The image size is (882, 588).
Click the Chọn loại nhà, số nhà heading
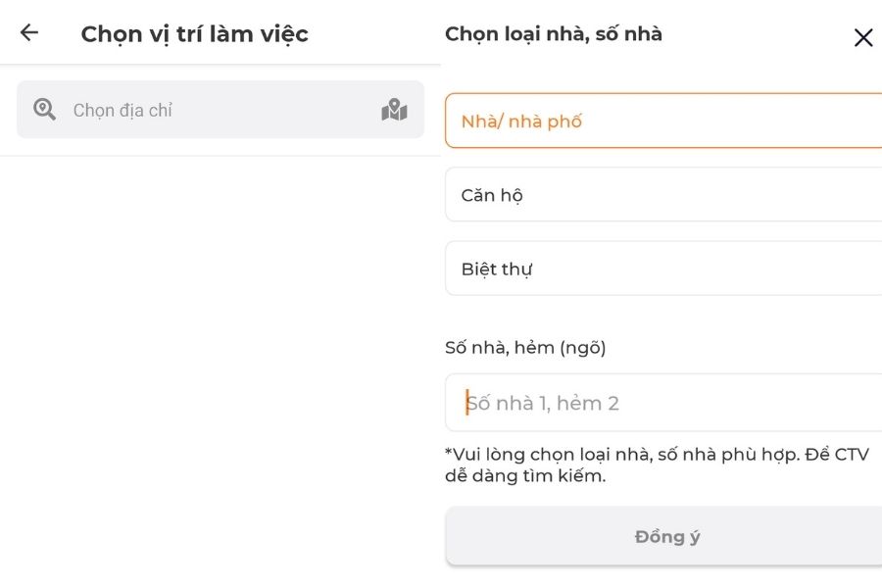click(x=554, y=34)
